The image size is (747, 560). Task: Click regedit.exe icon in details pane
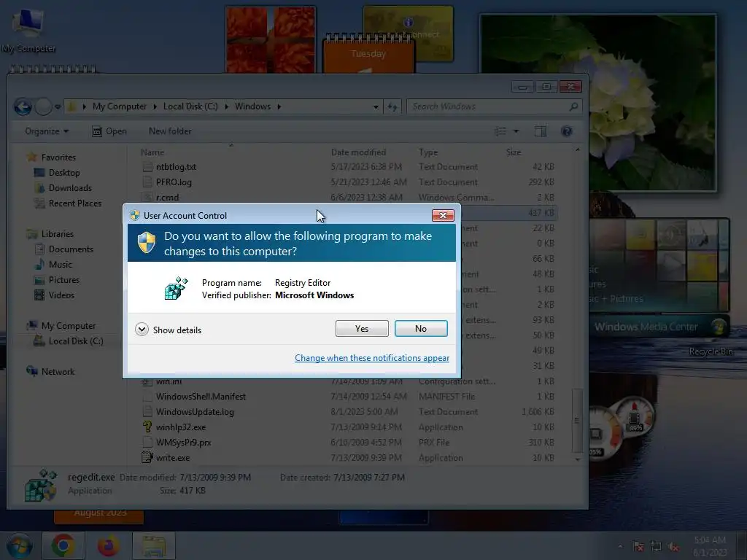(41, 485)
